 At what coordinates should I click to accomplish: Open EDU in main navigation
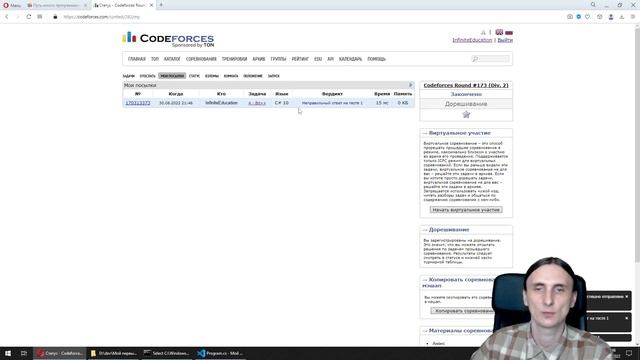(x=318, y=59)
